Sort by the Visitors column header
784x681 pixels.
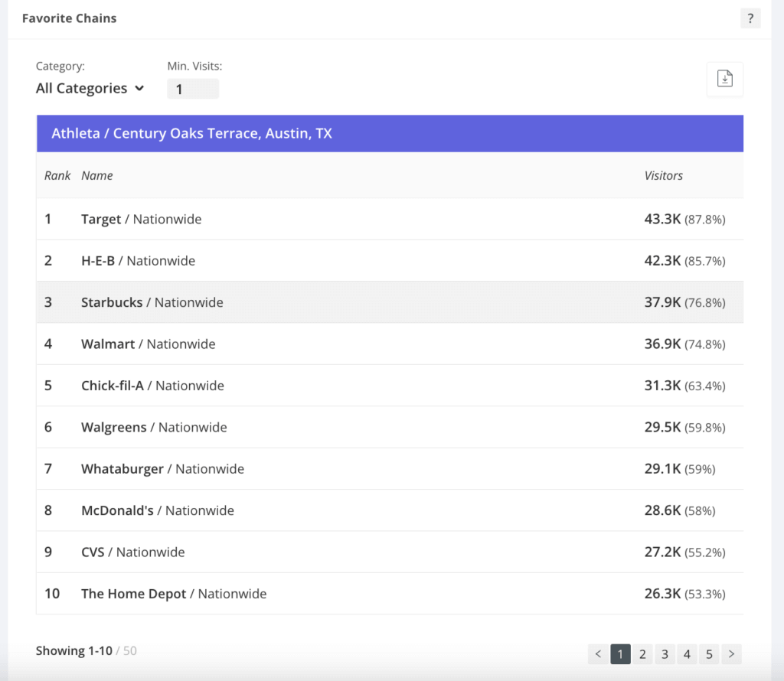click(x=664, y=175)
